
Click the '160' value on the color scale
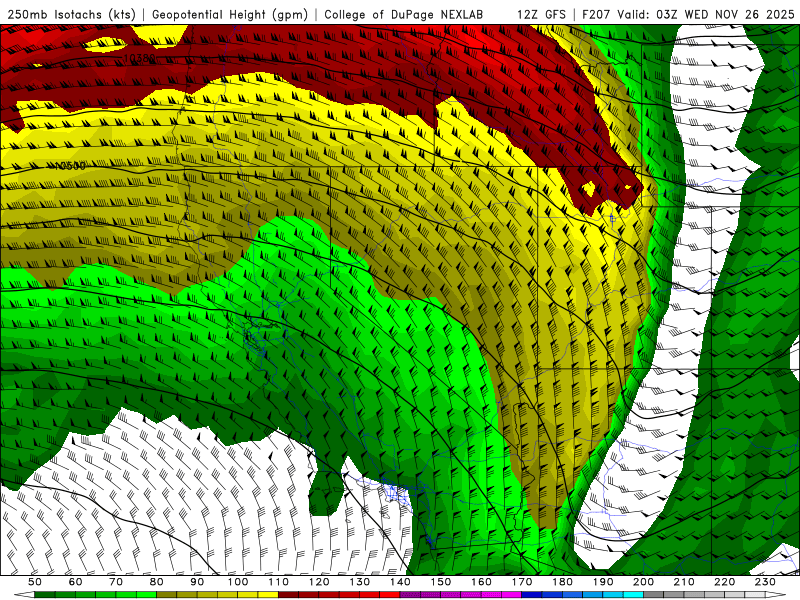click(481, 582)
